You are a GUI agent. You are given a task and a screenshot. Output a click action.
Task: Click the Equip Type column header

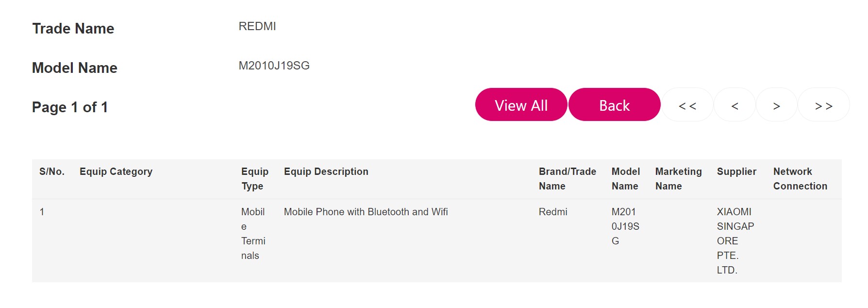pyautogui.click(x=255, y=179)
